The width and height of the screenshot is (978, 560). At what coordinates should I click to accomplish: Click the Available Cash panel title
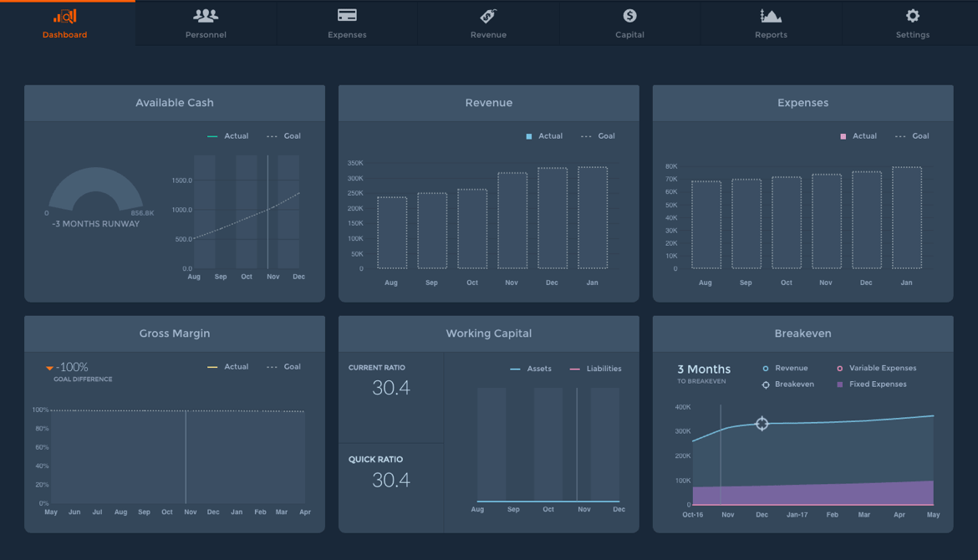coord(175,103)
